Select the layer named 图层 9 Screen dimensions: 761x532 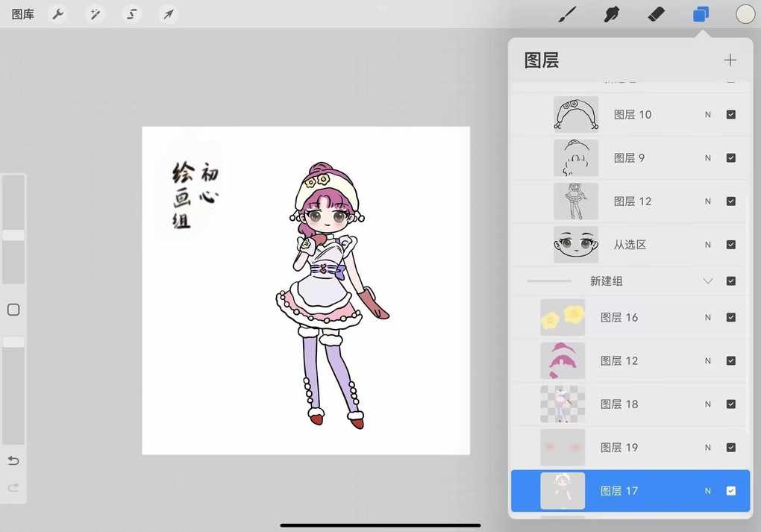pos(629,157)
